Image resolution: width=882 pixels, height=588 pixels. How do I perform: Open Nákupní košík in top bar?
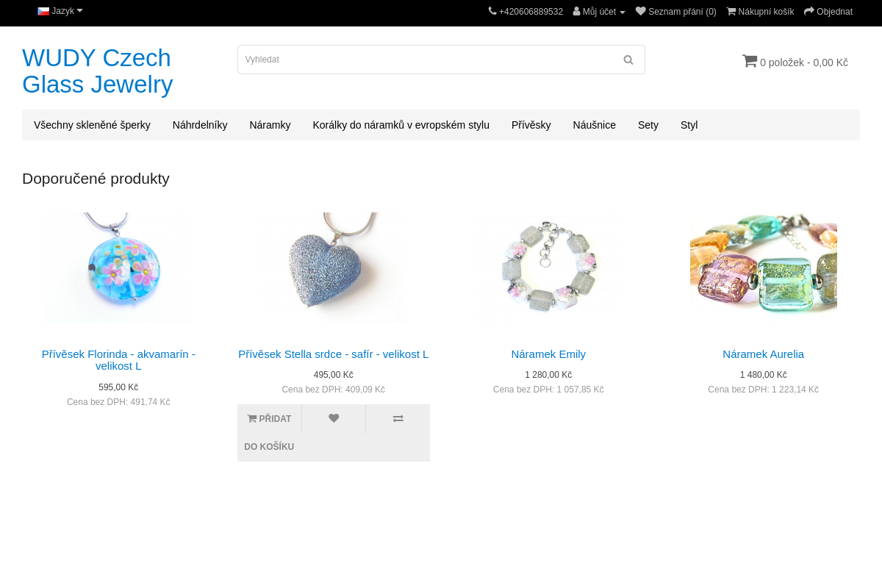click(x=760, y=12)
